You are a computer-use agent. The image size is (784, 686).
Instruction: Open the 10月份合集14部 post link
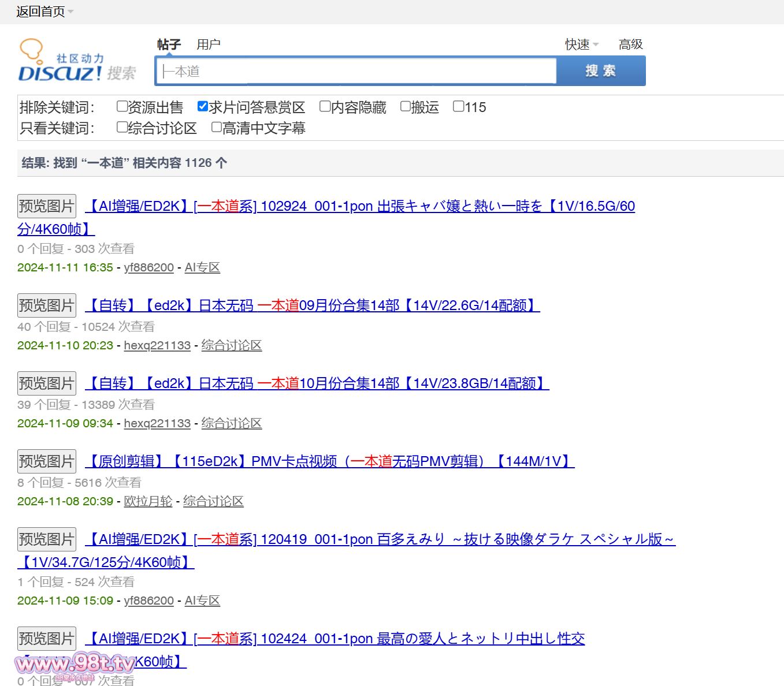point(317,383)
